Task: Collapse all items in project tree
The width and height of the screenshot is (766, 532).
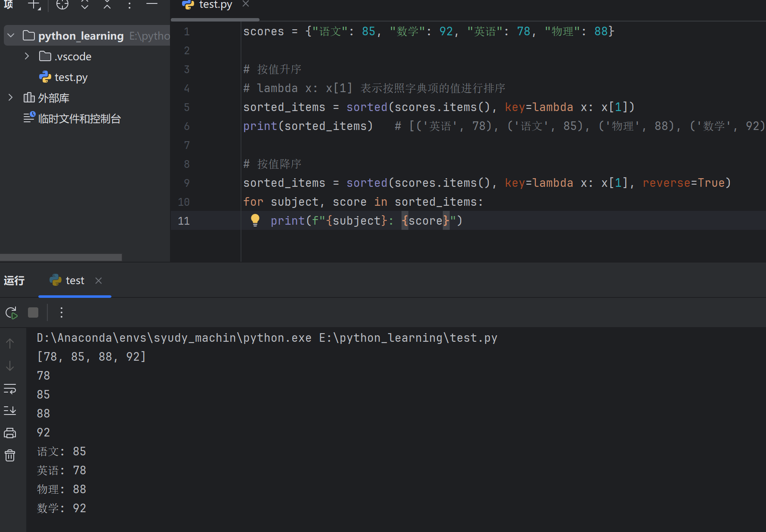Action: pyautogui.click(x=107, y=5)
